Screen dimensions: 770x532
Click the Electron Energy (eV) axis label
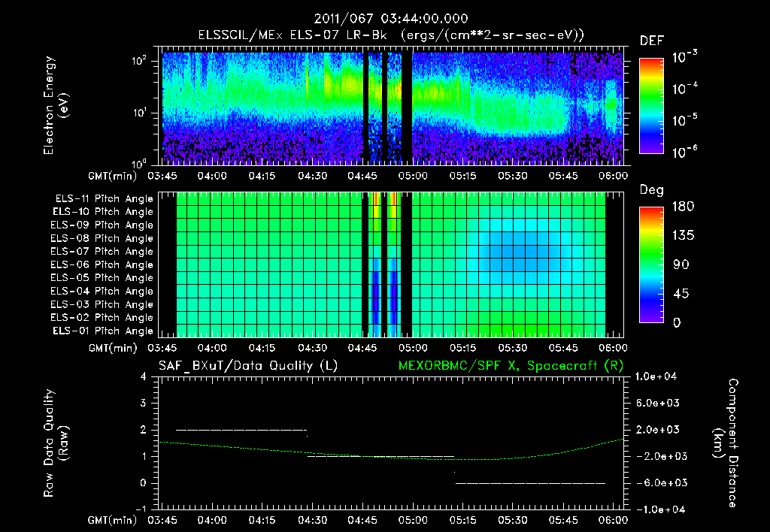pyautogui.click(x=56, y=105)
